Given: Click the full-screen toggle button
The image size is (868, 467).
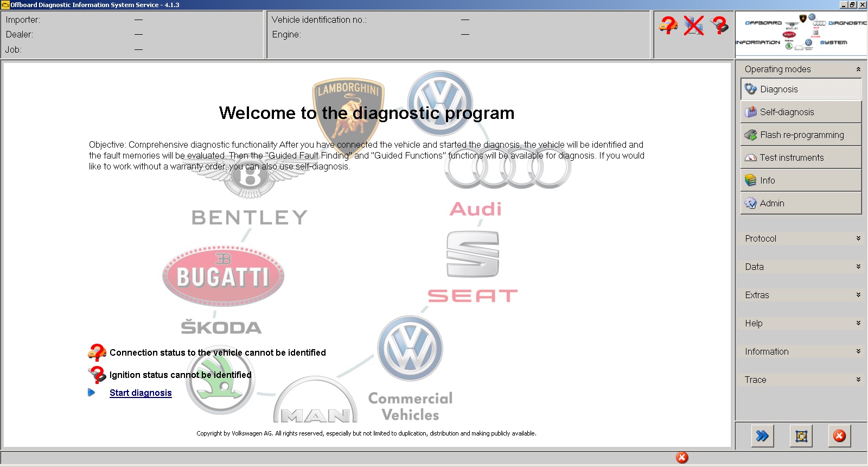Looking at the screenshot, I should coord(801,436).
